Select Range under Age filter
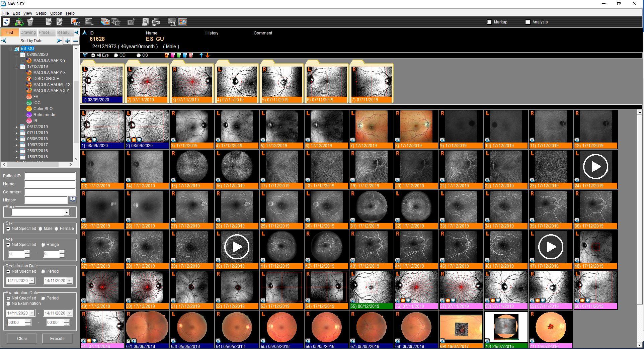The image size is (644, 349). pos(43,245)
